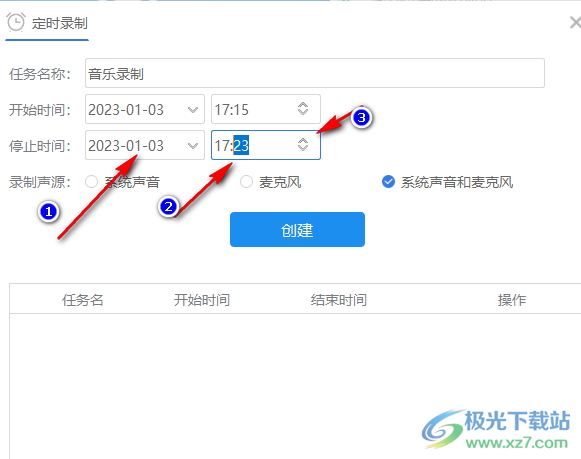
Task: Select the 麦克风 radio option
Action: [x=246, y=182]
